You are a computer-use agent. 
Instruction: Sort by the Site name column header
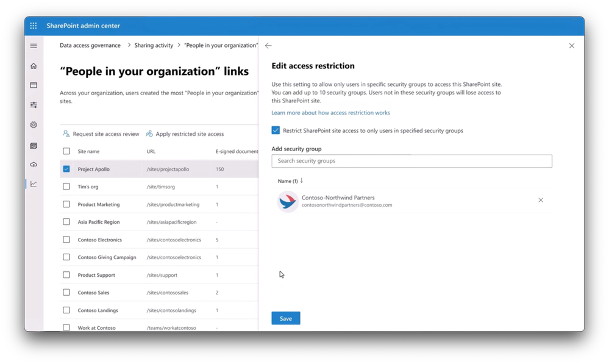pos(88,151)
